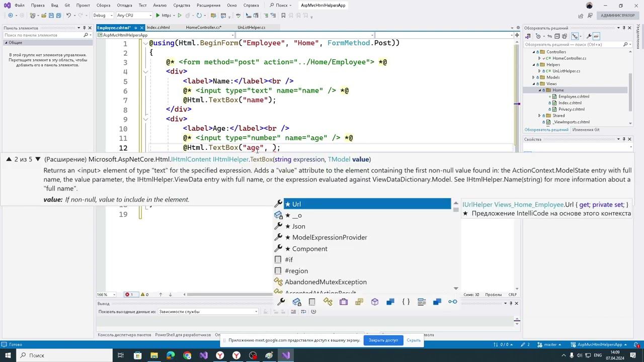Open the Отладка menu

(x=124, y=5)
